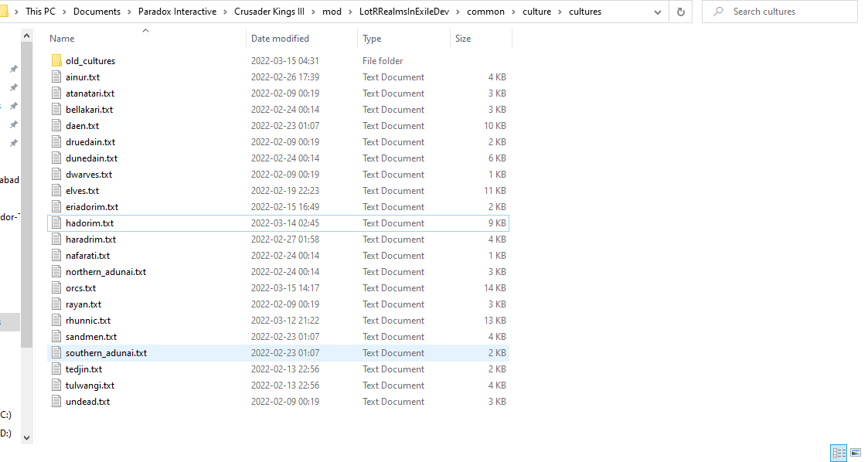
Task: Select southern_adunai.txt file name
Action: tap(107, 353)
